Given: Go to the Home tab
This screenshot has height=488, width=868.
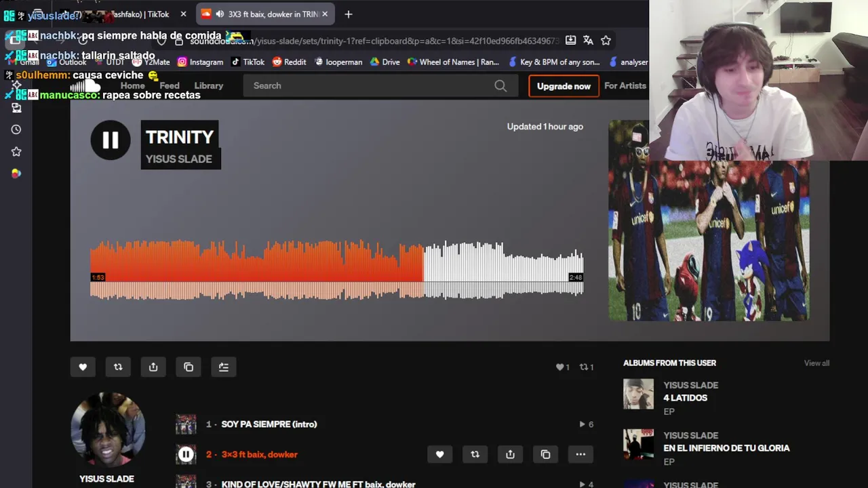Looking at the screenshot, I should (x=132, y=85).
